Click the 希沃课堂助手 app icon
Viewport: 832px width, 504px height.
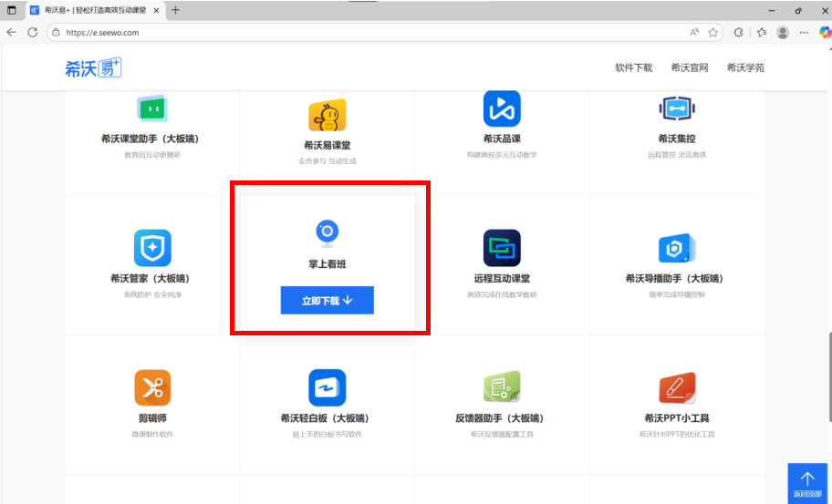point(152,109)
